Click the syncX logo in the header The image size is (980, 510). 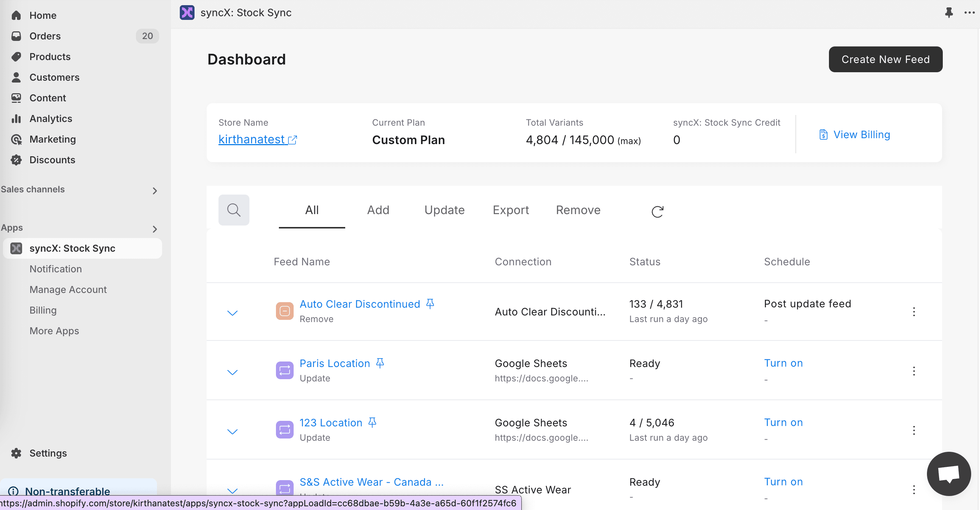tap(187, 13)
